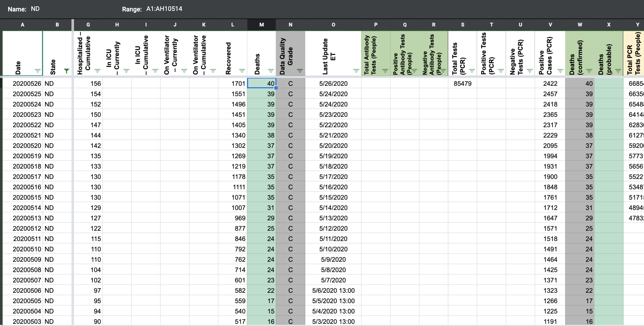Viewport: 644px width, 326px height.
Task: Select date cell 20200526
Action: tap(23, 83)
